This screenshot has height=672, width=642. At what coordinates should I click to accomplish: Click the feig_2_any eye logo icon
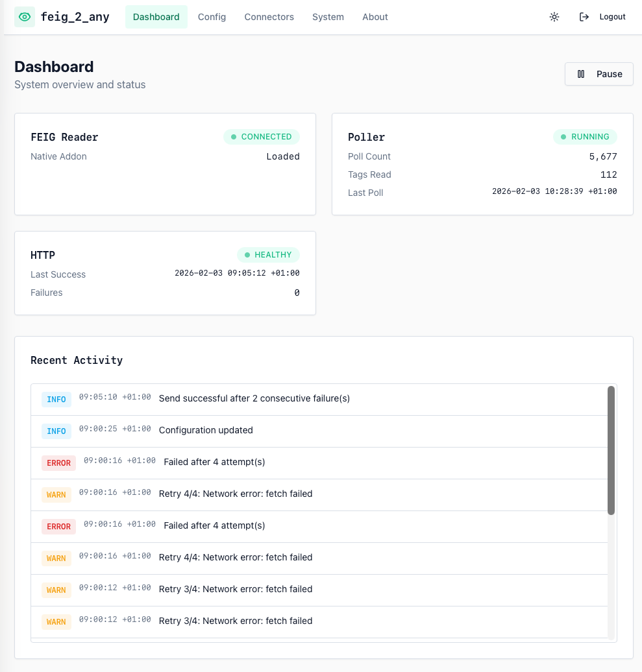pyautogui.click(x=23, y=16)
